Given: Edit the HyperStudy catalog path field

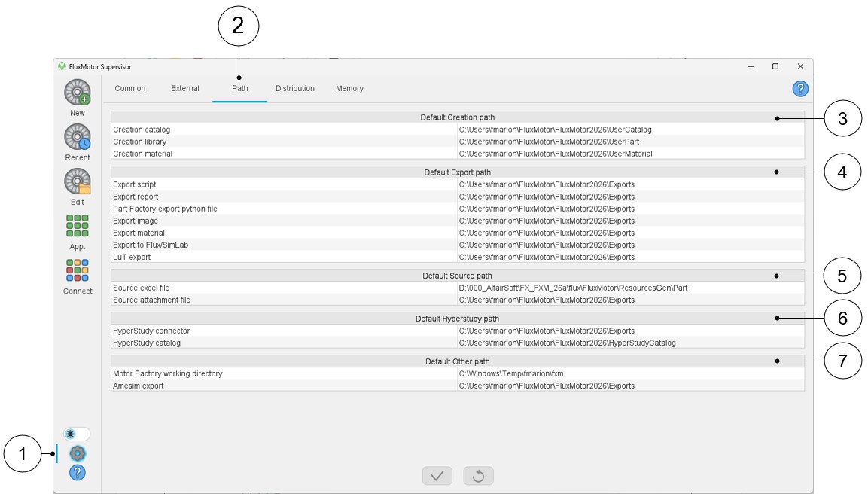Looking at the screenshot, I should pyautogui.click(x=631, y=343).
